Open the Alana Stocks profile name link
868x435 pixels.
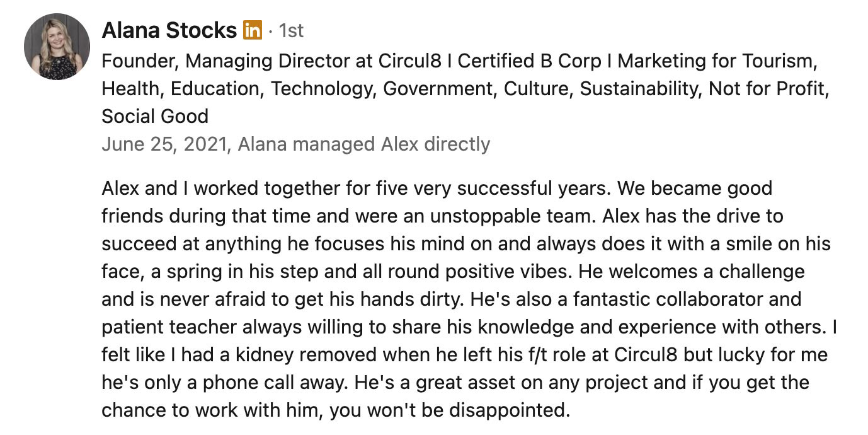pyautogui.click(x=169, y=30)
